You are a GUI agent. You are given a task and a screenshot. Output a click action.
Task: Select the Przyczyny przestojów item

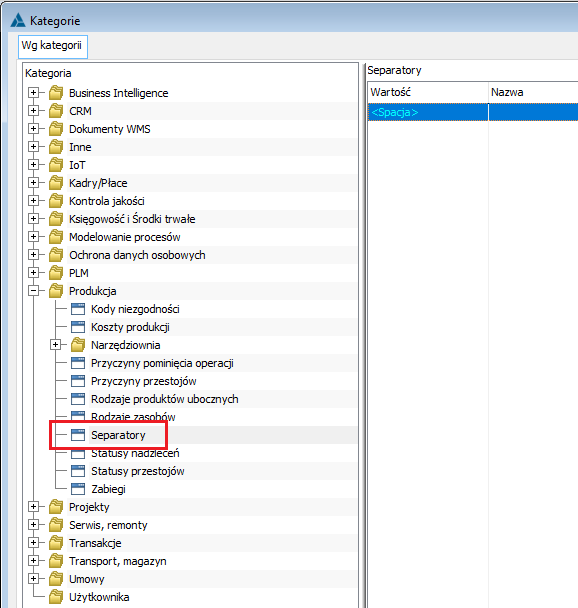[x=143, y=381]
